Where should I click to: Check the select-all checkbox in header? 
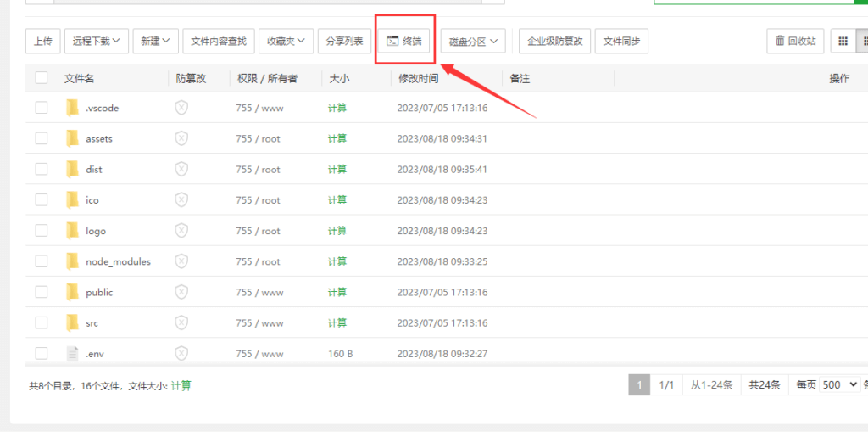42,78
